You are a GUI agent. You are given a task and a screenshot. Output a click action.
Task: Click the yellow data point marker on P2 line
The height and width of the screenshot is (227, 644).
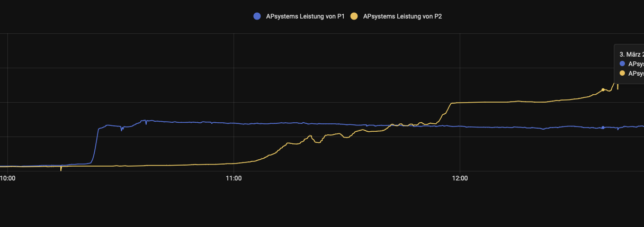click(x=603, y=90)
